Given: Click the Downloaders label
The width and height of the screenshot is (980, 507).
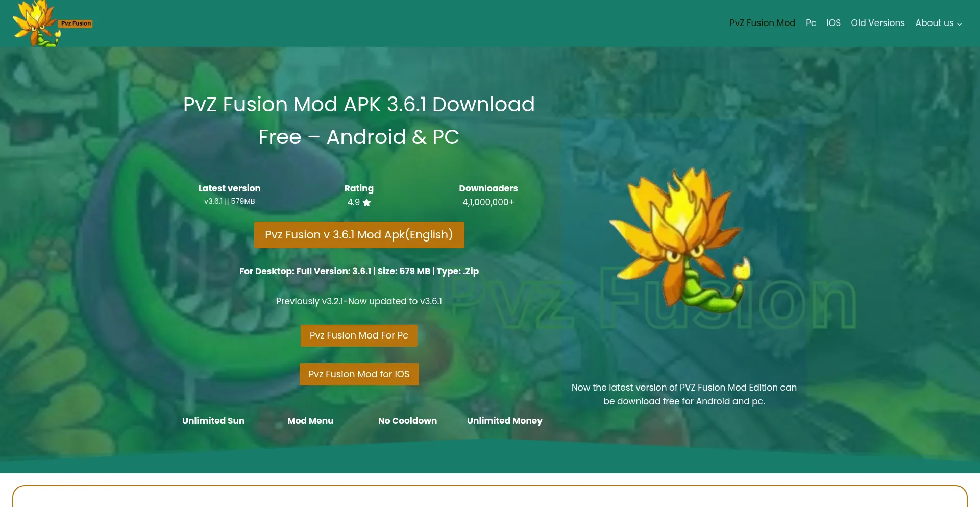Looking at the screenshot, I should tap(488, 188).
